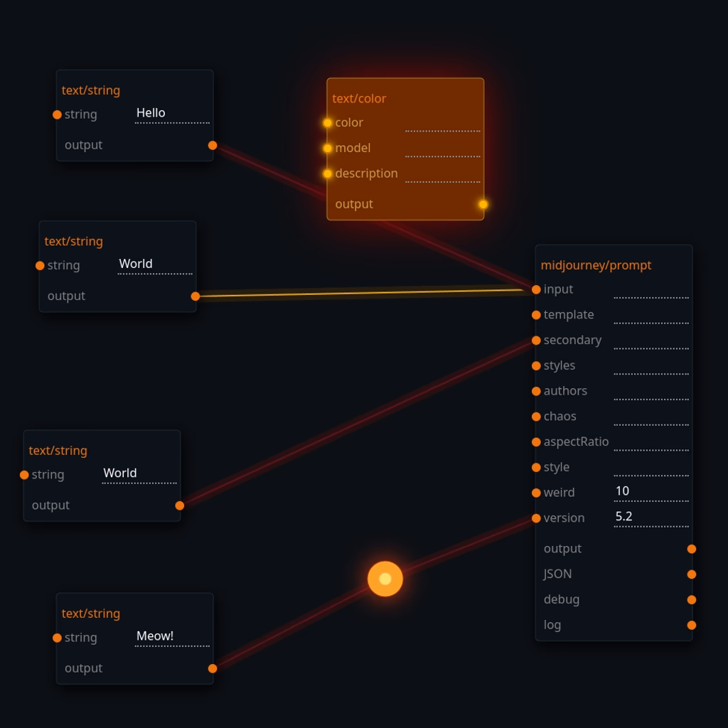Click the output port of the Meow! string node
This screenshot has height=728, width=728.
213,668
